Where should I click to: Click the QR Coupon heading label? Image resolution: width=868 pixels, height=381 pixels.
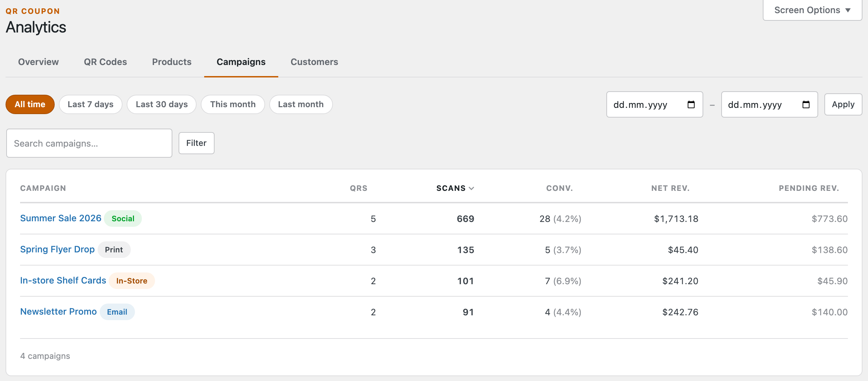(x=33, y=11)
